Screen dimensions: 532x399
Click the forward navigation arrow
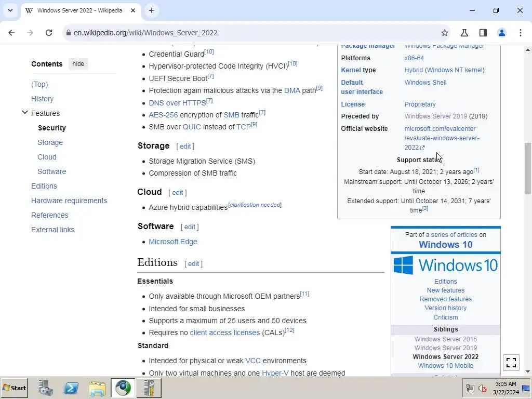[30, 33]
